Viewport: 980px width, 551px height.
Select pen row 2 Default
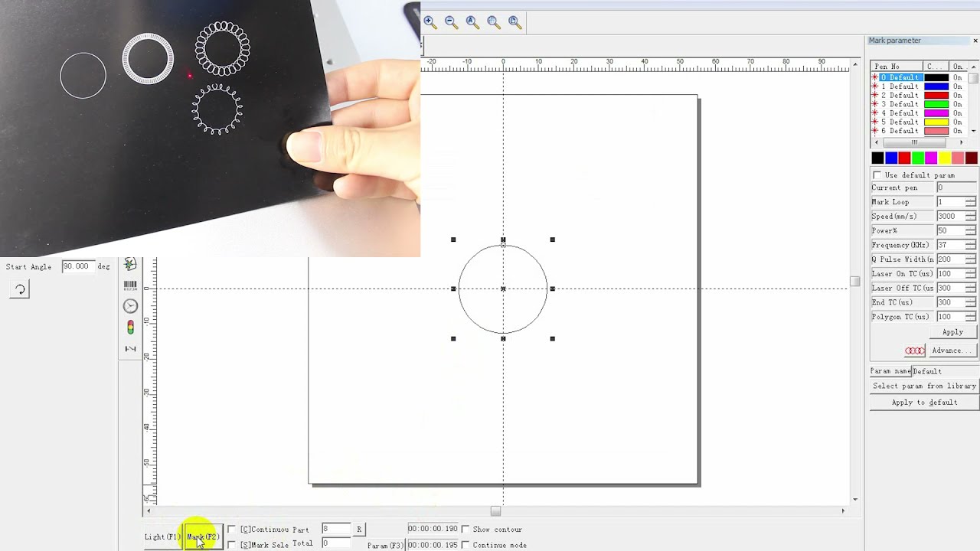tap(920, 95)
